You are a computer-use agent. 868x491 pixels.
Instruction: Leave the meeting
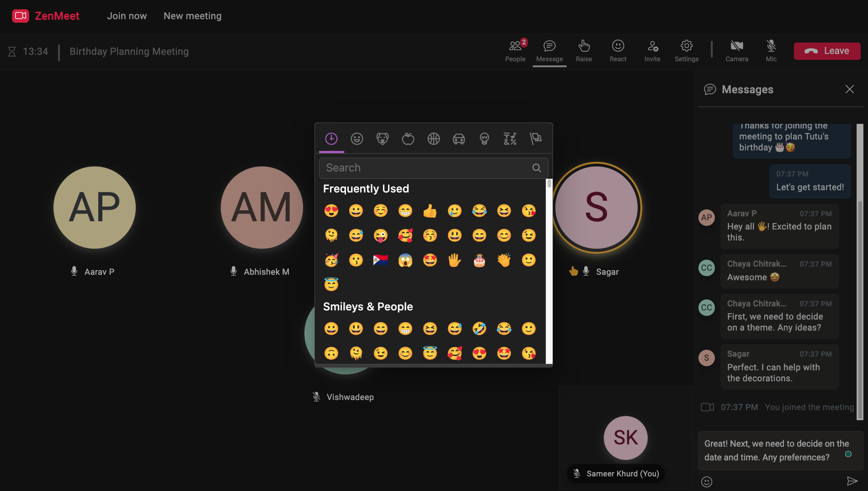coord(827,51)
